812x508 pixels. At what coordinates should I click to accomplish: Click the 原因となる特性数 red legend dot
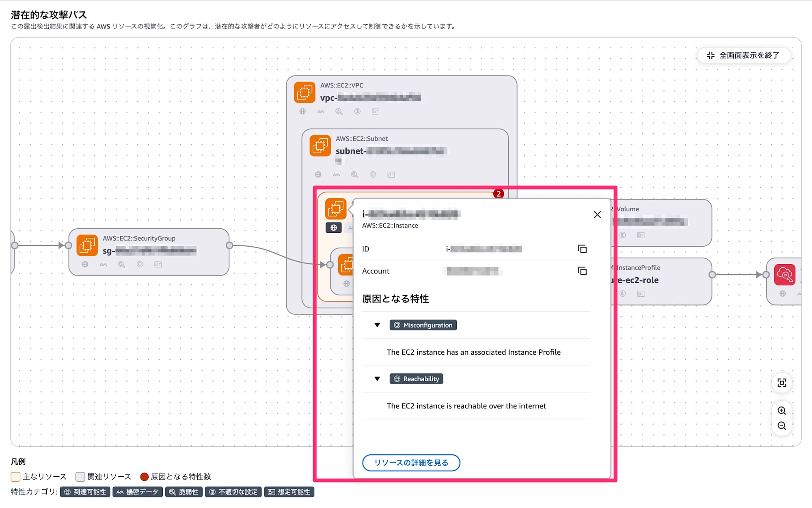pos(144,476)
